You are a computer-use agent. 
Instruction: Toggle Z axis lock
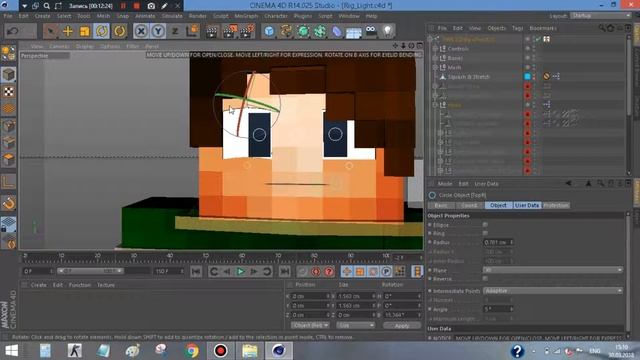coord(175,31)
